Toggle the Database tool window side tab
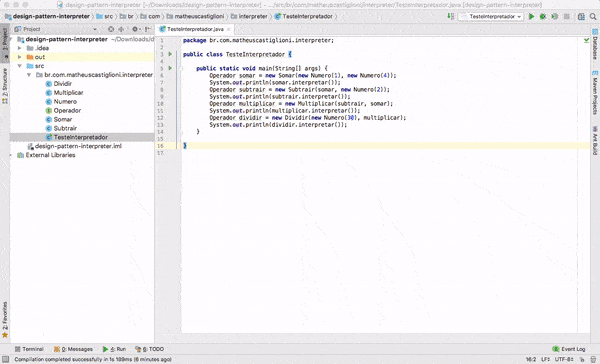 click(595, 44)
